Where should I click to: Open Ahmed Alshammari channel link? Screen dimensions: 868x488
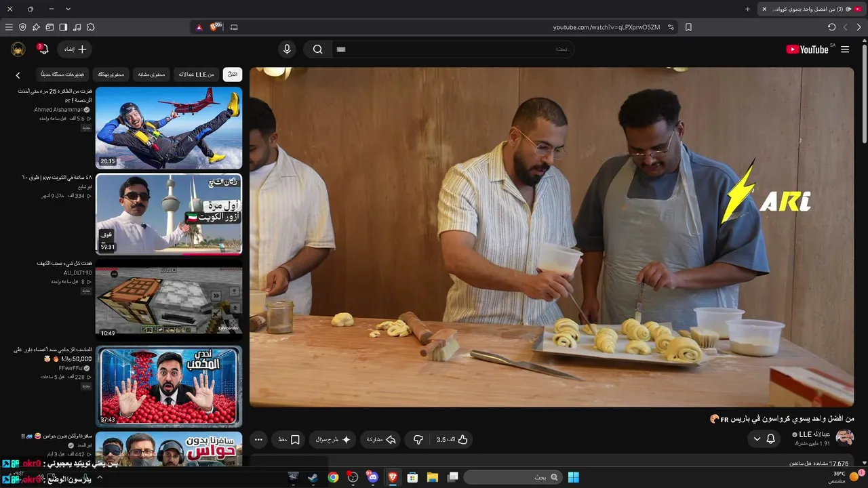tap(62, 110)
